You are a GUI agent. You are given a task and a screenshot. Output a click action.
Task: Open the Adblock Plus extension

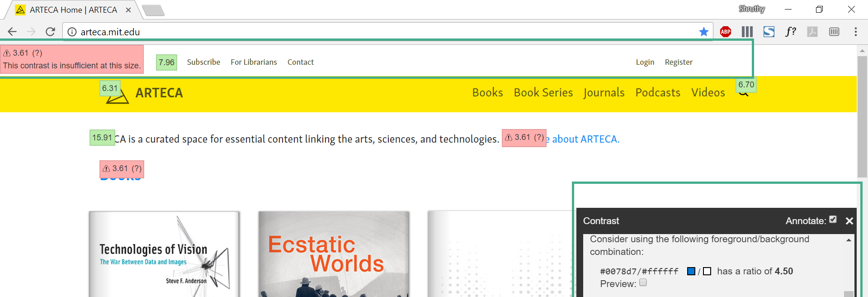(x=726, y=32)
